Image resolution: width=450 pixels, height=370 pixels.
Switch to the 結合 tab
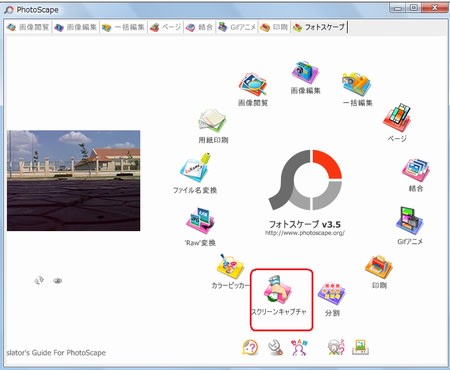click(x=199, y=27)
